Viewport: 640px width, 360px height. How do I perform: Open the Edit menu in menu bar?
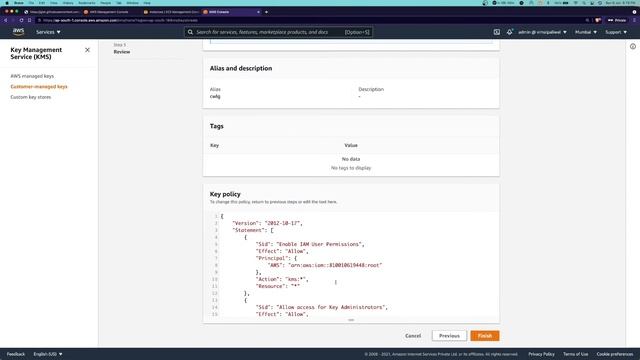[x=42, y=3]
